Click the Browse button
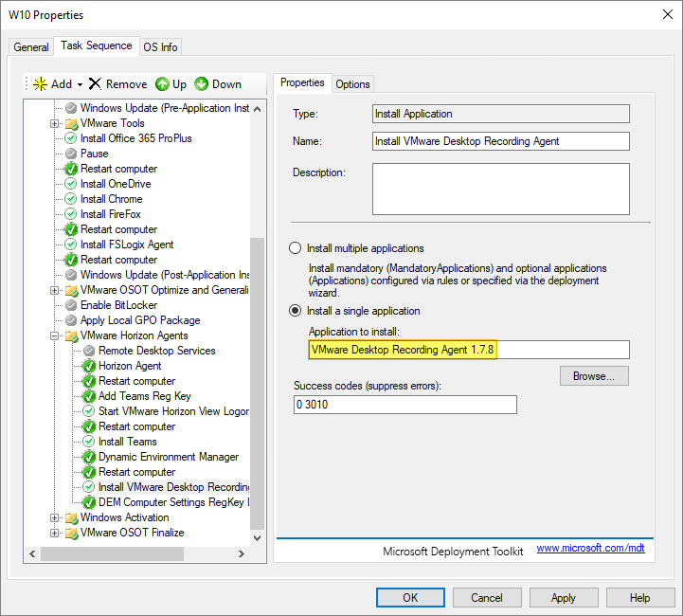683x616 pixels. [x=593, y=376]
